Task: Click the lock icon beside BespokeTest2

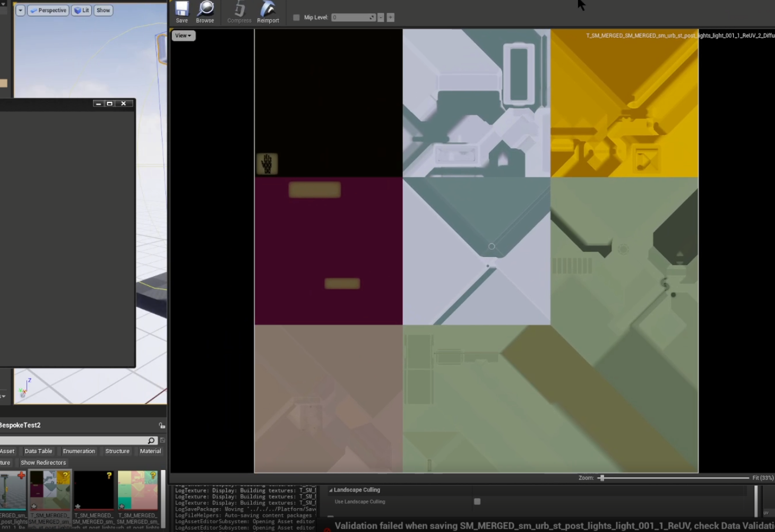Action: (162, 425)
